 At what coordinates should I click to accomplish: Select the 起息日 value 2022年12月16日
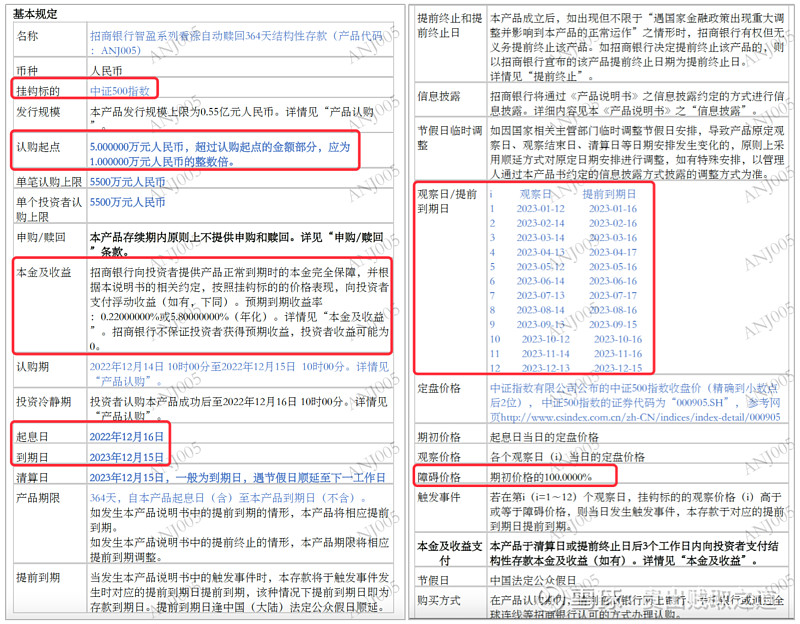(127, 437)
